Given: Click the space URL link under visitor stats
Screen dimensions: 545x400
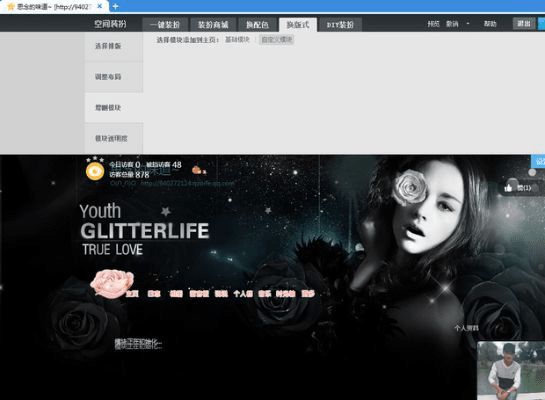Looking at the screenshot, I should [188, 183].
